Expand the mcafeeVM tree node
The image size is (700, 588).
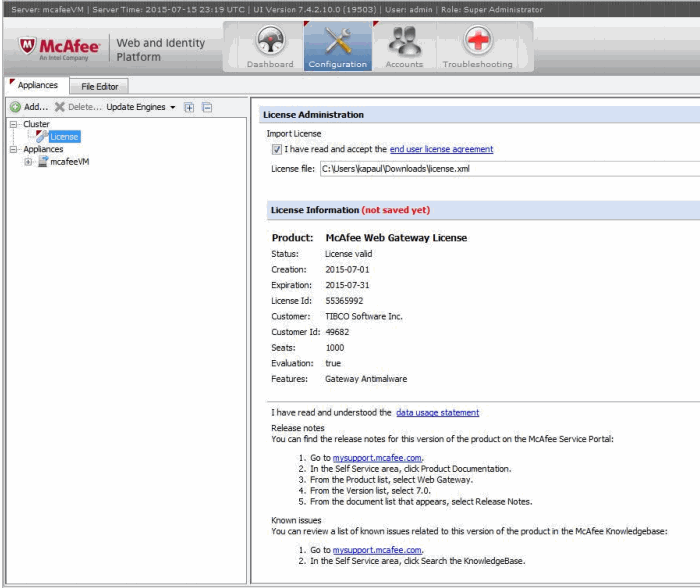pyautogui.click(x=28, y=162)
